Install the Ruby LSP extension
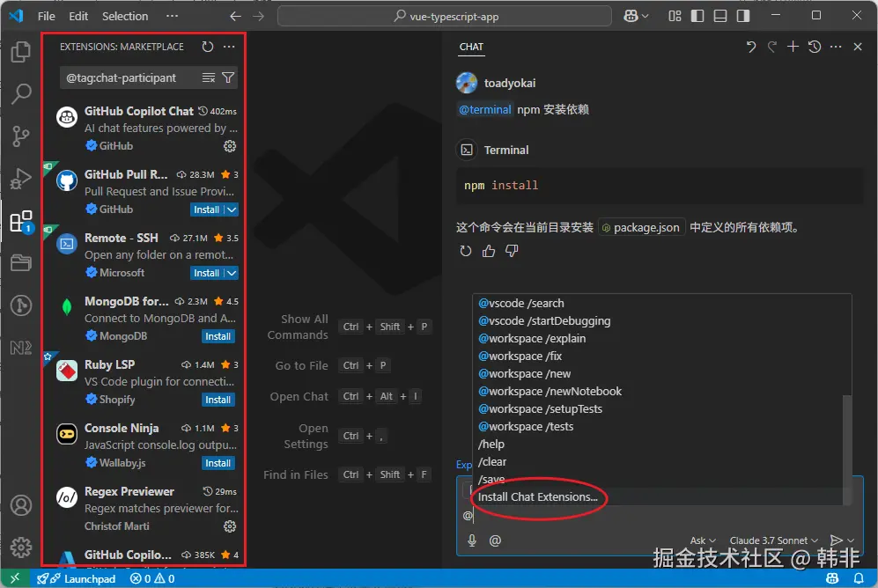The height and width of the screenshot is (588, 878). (x=218, y=400)
